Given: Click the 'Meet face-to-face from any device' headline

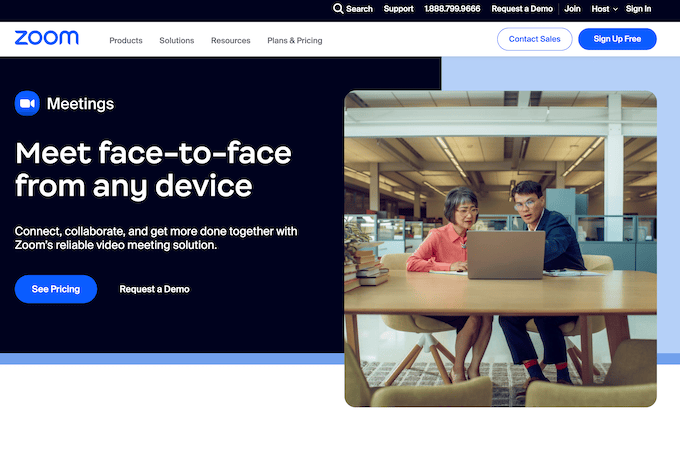Looking at the screenshot, I should 153,170.
